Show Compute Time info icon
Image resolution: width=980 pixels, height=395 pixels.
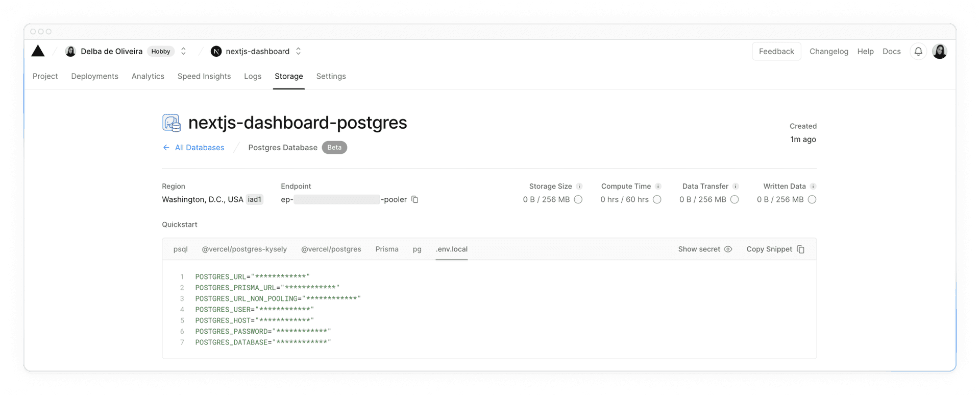(658, 187)
